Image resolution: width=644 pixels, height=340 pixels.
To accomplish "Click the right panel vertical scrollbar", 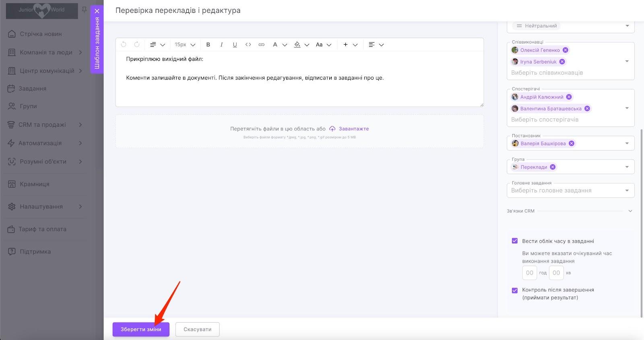I will (x=642, y=223).
